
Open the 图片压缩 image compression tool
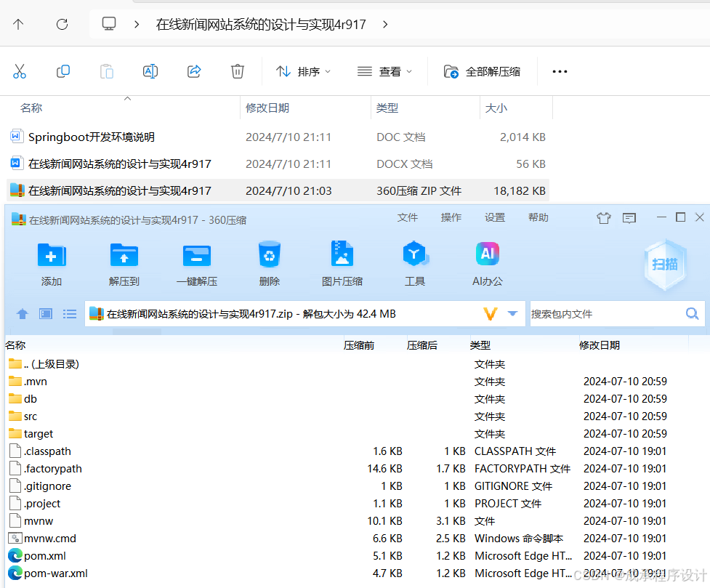tap(342, 262)
